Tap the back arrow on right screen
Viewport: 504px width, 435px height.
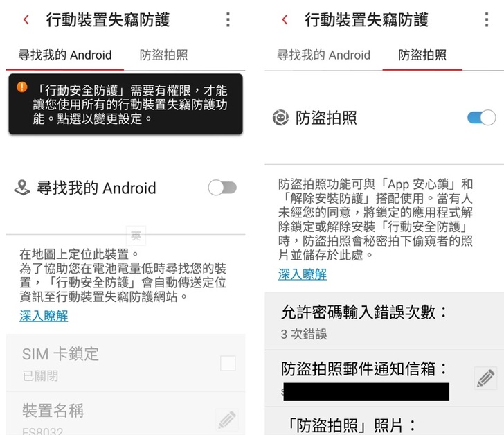[x=285, y=19]
